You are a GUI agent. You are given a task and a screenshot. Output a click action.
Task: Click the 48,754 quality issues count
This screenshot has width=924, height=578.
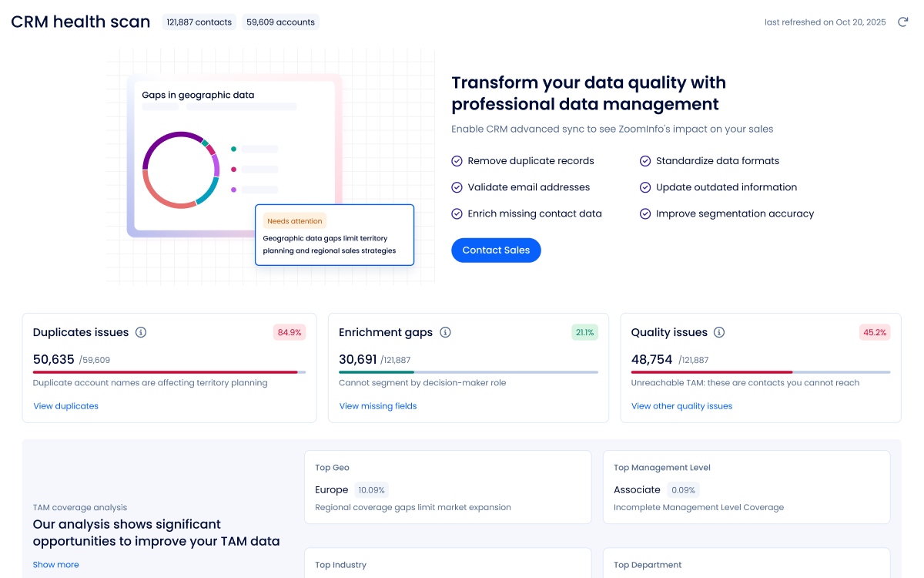click(651, 359)
